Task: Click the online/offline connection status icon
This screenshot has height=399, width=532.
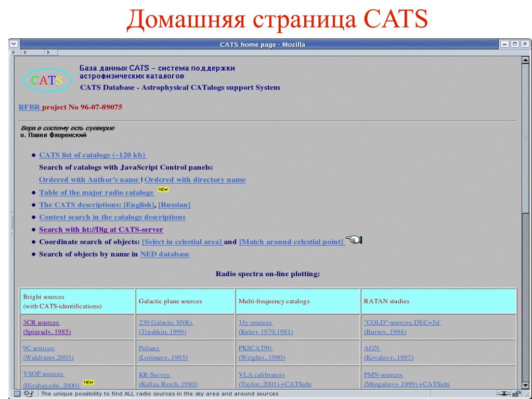Action: tap(503, 394)
